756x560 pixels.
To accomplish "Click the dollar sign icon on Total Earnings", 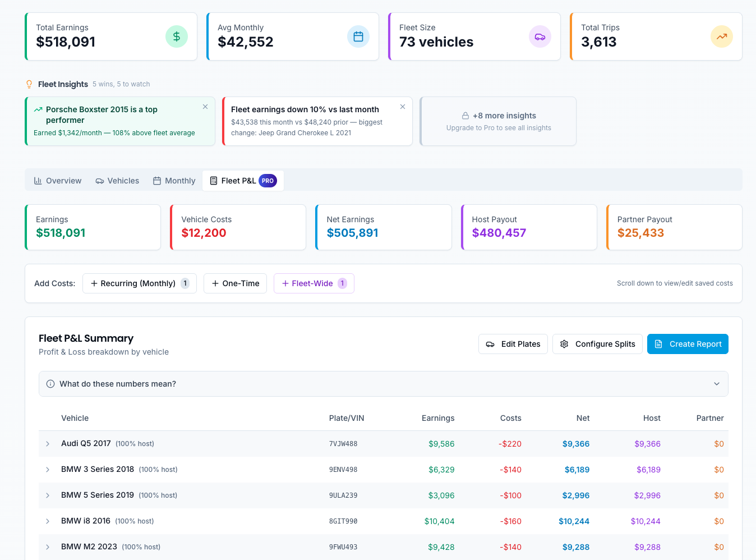I will click(177, 36).
